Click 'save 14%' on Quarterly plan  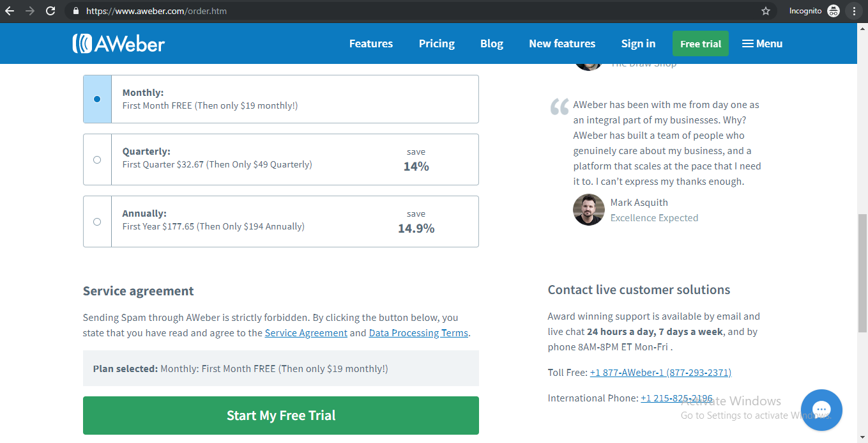(416, 160)
